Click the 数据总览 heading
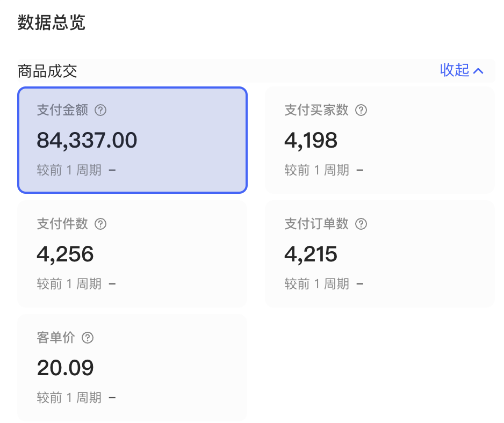This screenshot has width=504, height=423. (51, 23)
